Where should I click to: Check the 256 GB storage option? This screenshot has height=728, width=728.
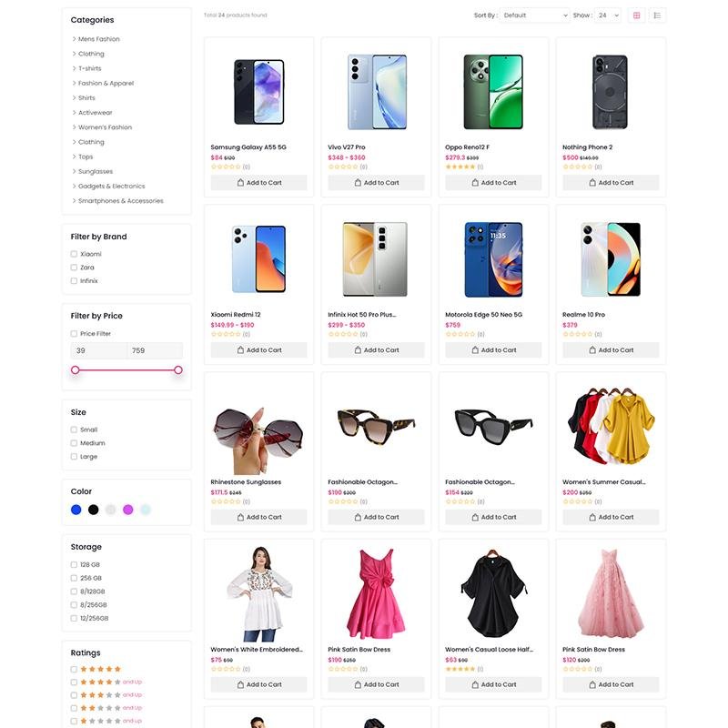74,578
